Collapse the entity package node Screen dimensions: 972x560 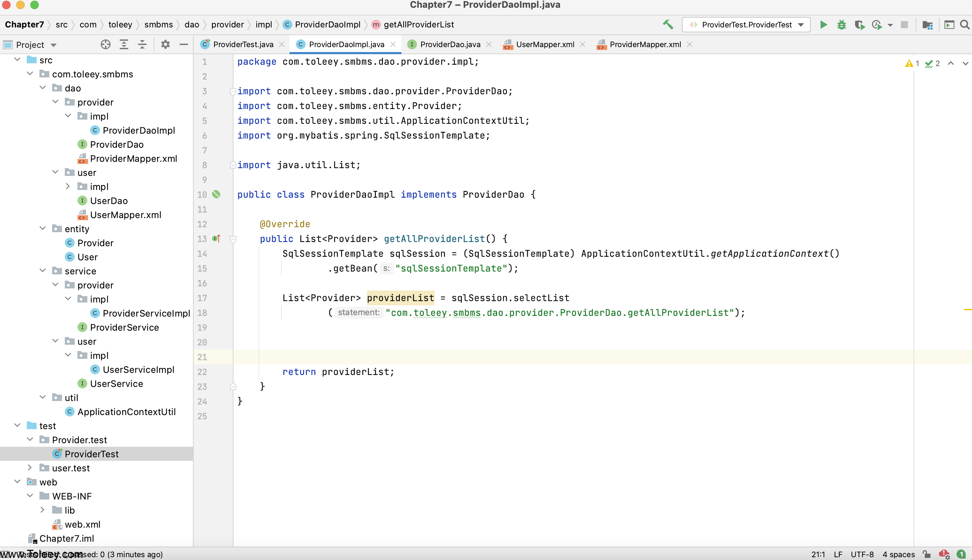click(43, 228)
